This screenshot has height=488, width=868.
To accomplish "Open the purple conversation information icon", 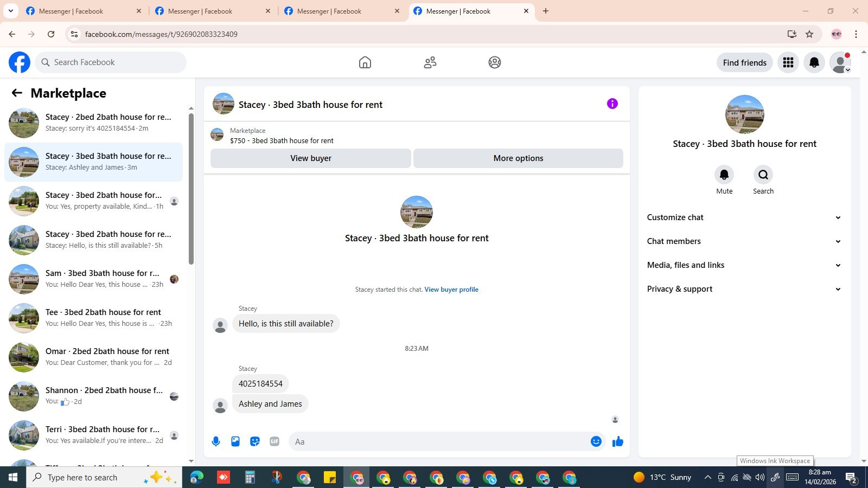I will [x=612, y=104].
